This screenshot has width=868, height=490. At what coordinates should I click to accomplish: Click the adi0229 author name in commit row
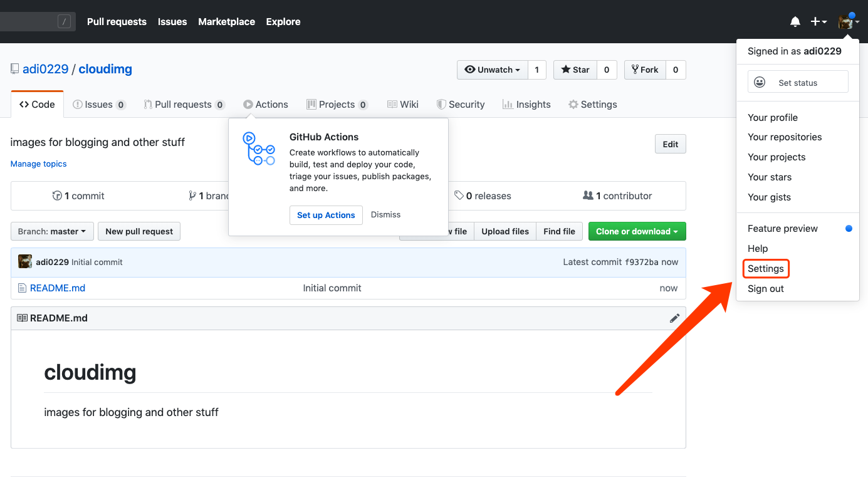click(x=52, y=262)
